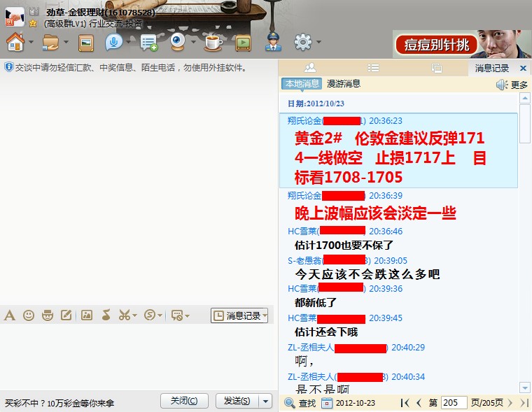
Task: Open the smiley emoticon picker
Action: point(29,315)
